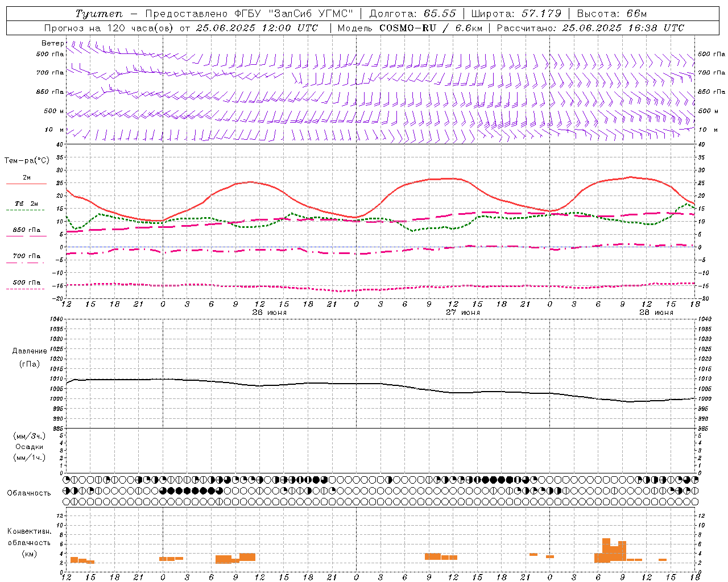This screenshot has width=728, height=582.
Task: Click the 'Ветер' wind panel label
Action: (x=53, y=43)
